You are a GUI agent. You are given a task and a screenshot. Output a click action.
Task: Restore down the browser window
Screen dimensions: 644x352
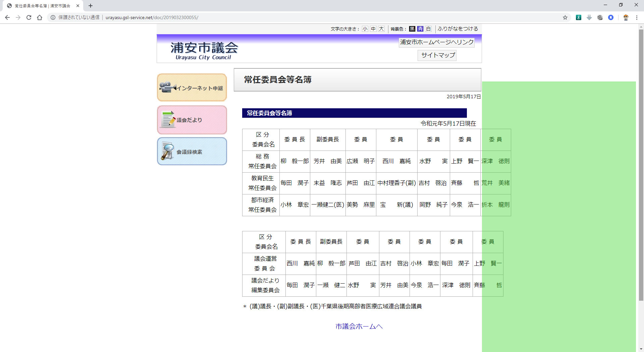[x=621, y=5]
